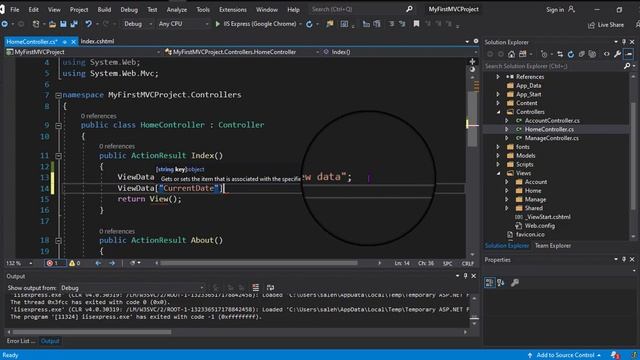Image resolution: width=640 pixels, height=360 pixels.
Task: Go to previous issue arrow in editor
Action: pyautogui.click(x=98, y=263)
